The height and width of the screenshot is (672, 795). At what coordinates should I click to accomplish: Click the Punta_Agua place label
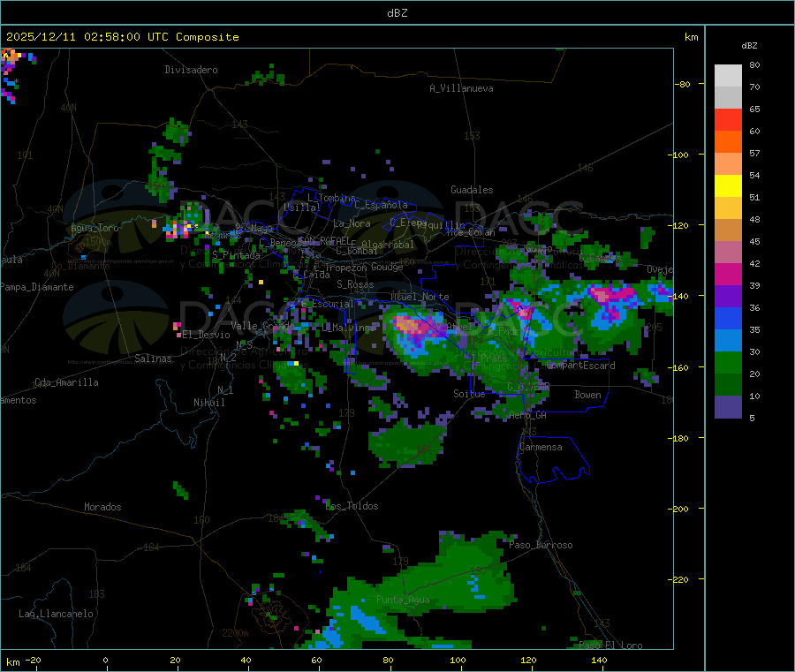click(x=403, y=600)
